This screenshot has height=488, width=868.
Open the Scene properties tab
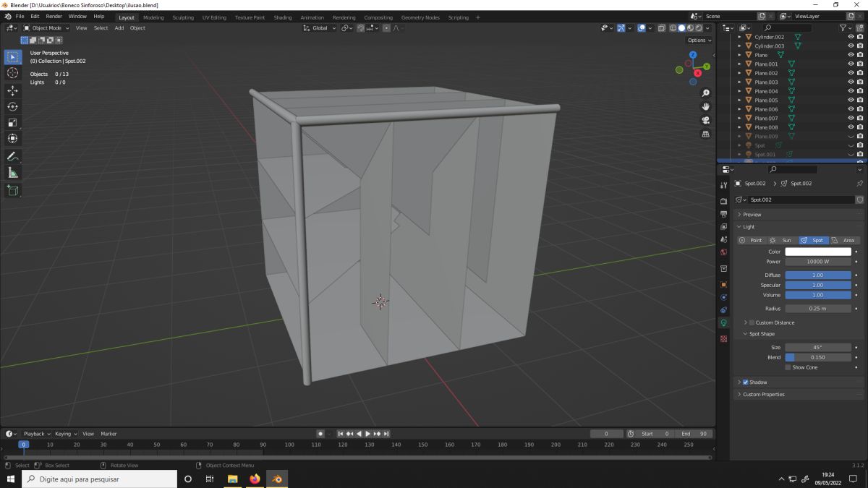[x=723, y=239]
